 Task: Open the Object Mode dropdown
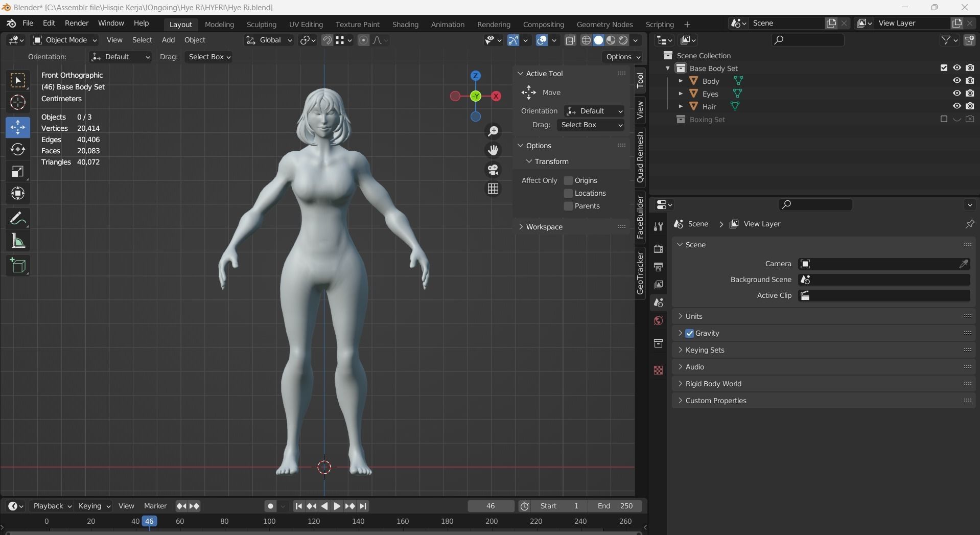pyautogui.click(x=65, y=40)
